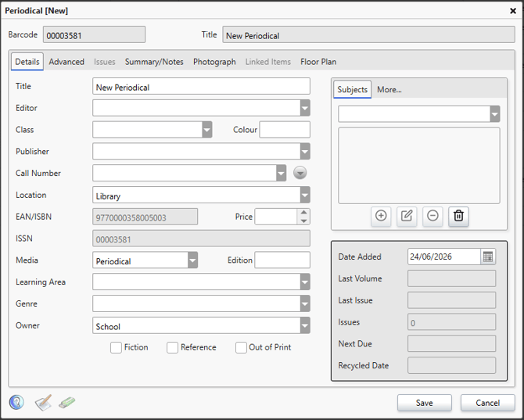Open the Owner dropdown showing School

pyautogui.click(x=305, y=325)
